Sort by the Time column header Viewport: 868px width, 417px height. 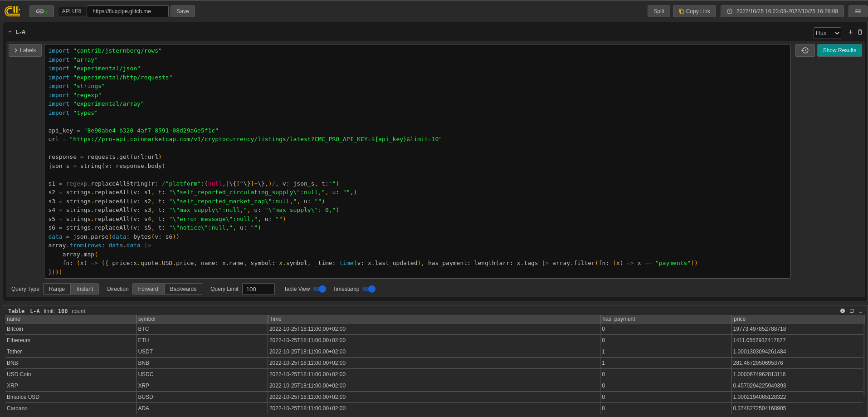tap(434, 319)
